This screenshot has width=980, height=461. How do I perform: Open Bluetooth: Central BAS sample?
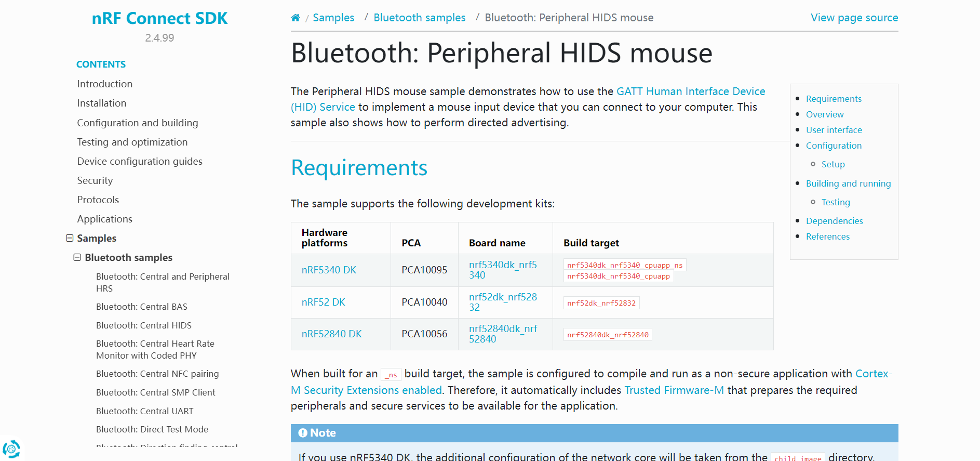pyautogui.click(x=142, y=307)
